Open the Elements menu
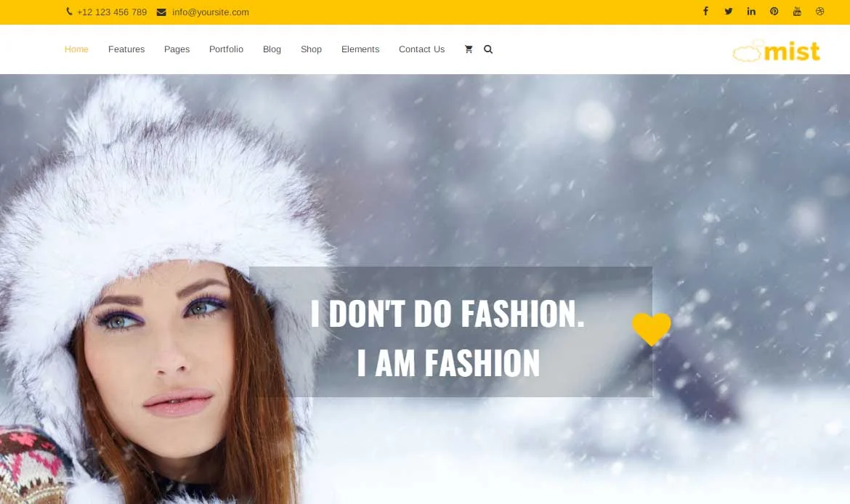Viewport: 850px width, 504px height. (360, 49)
